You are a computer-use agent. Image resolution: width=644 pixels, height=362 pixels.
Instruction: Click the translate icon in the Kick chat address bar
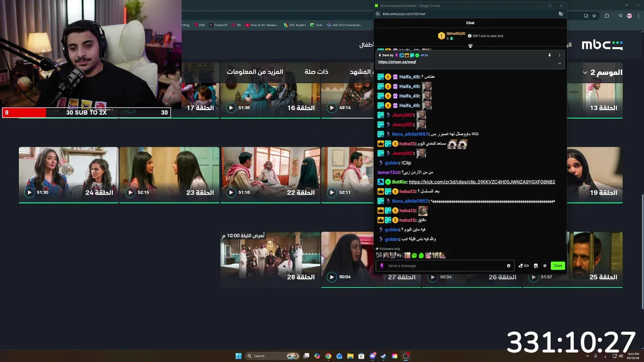click(560, 14)
